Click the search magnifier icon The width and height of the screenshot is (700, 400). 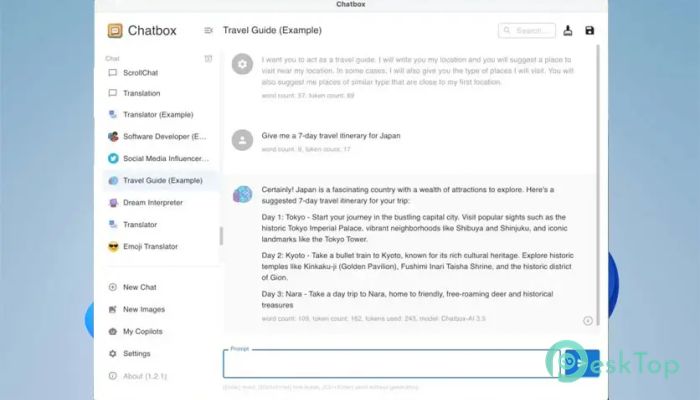507,30
